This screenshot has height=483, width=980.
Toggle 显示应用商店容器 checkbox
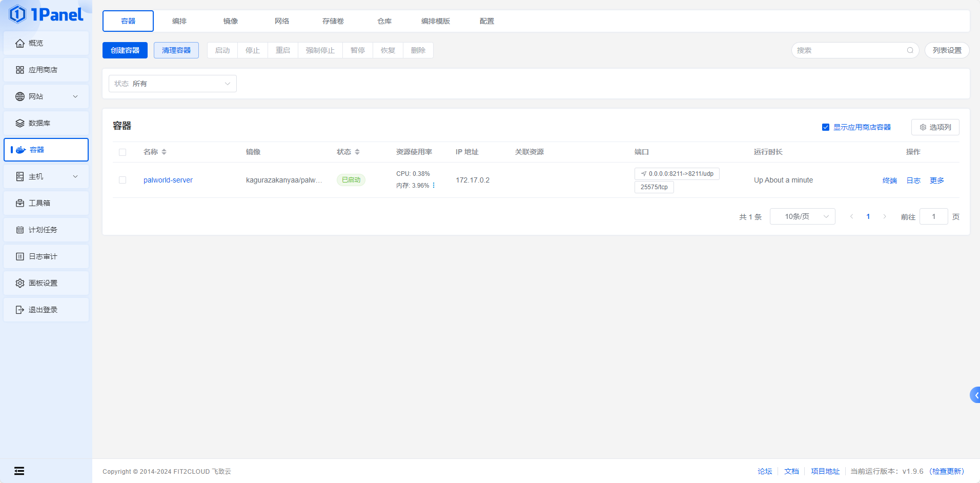click(x=826, y=127)
